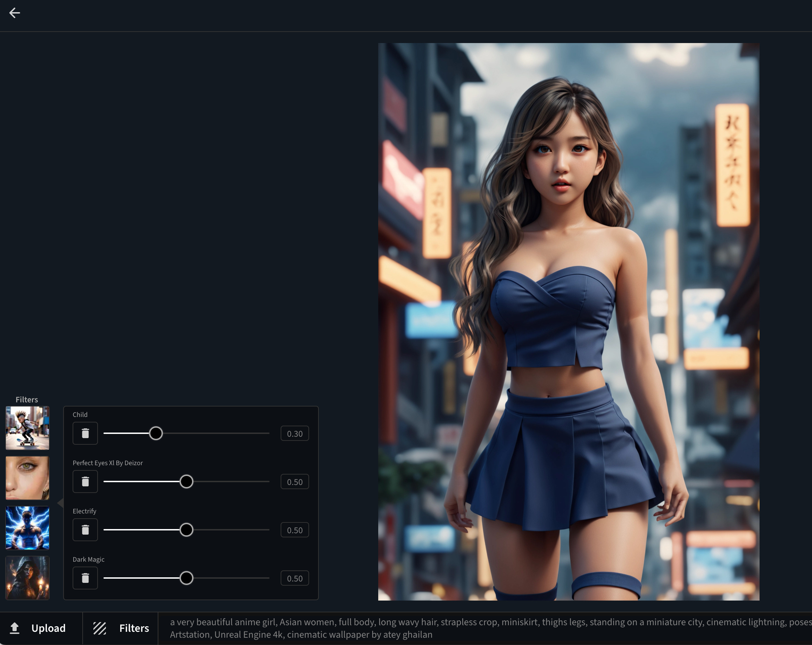
Task: Click the Electrify slider handle
Action: pos(187,530)
